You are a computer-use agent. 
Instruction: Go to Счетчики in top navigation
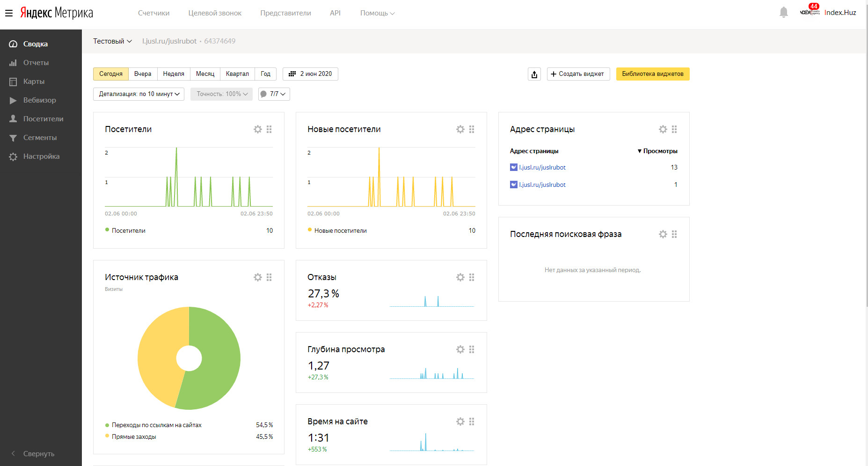click(153, 13)
